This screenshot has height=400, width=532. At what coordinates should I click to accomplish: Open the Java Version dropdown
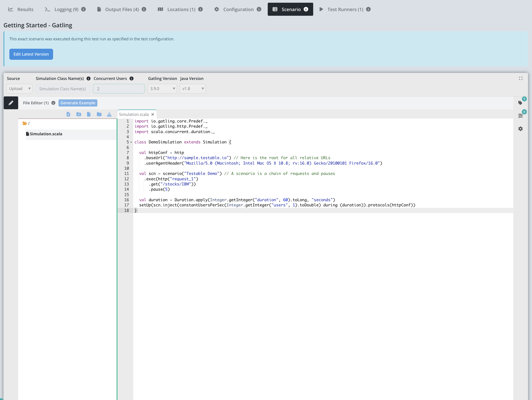pyautogui.click(x=193, y=89)
